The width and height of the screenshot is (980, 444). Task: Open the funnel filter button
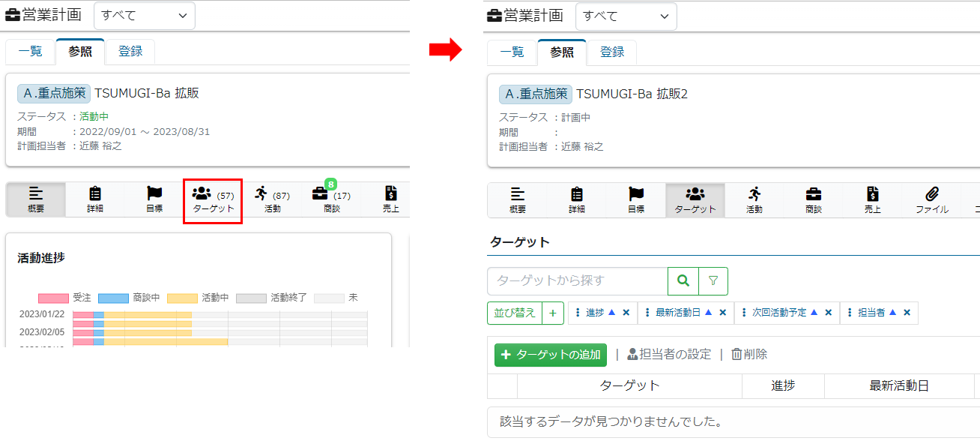coord(713,281)
